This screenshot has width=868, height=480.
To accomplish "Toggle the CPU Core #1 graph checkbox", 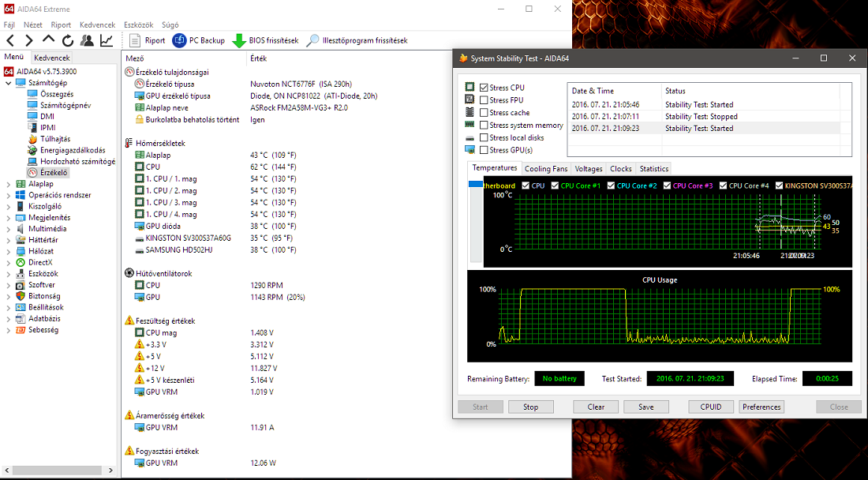I will pos(555,186).
